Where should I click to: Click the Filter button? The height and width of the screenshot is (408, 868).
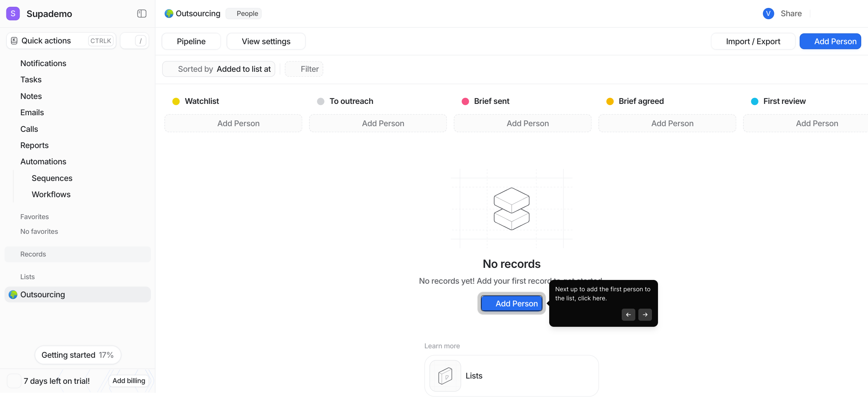304,69
